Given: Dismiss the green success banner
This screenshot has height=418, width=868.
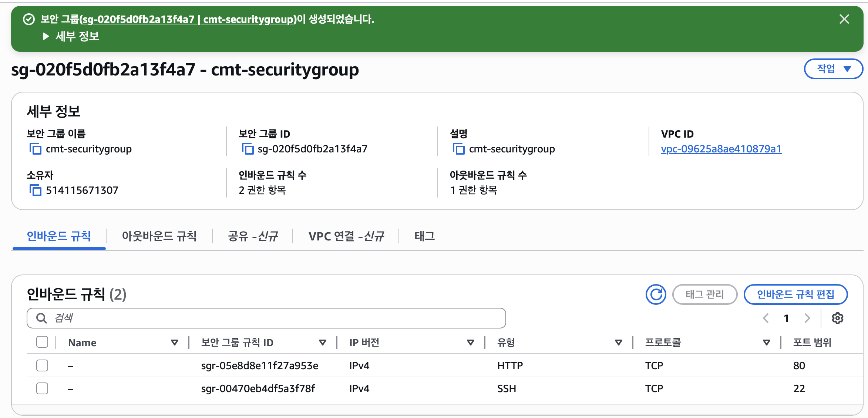Looking at the screenshot, I should [844, 19].
